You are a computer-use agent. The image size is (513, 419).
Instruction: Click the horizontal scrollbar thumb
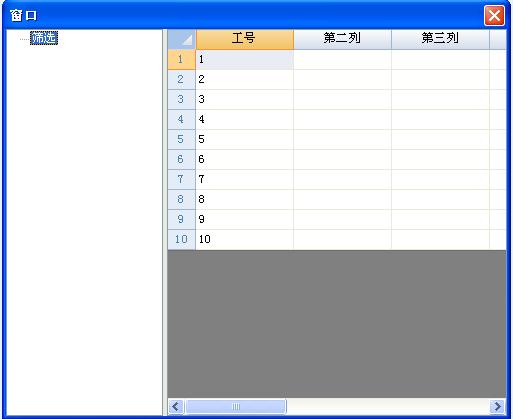tap(236, 406)
